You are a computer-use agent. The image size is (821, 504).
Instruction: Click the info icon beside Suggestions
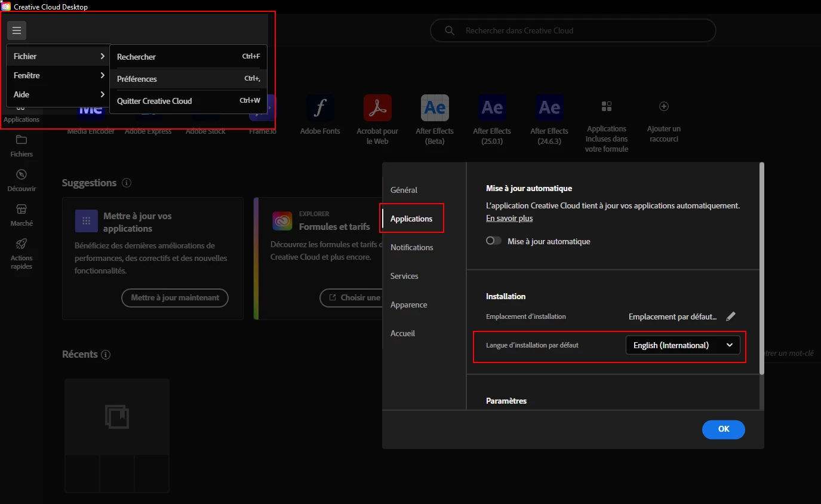click(127, 183)
